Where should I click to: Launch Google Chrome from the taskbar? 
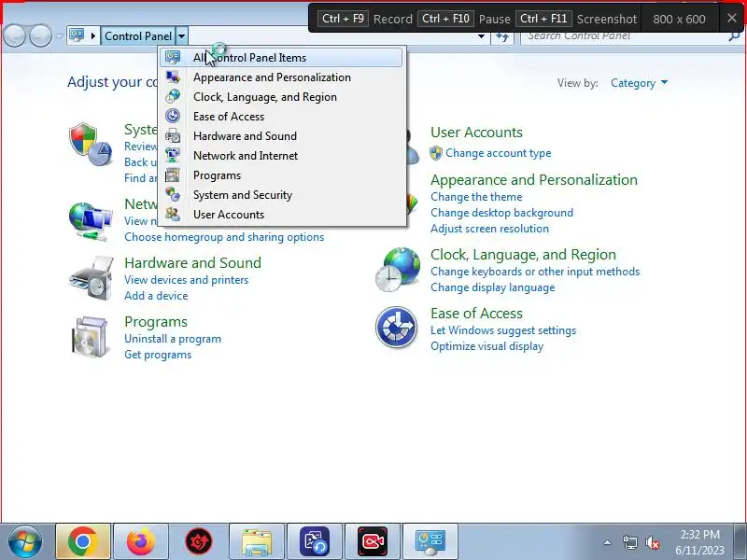pyautogui.click(x=83, y=541)
